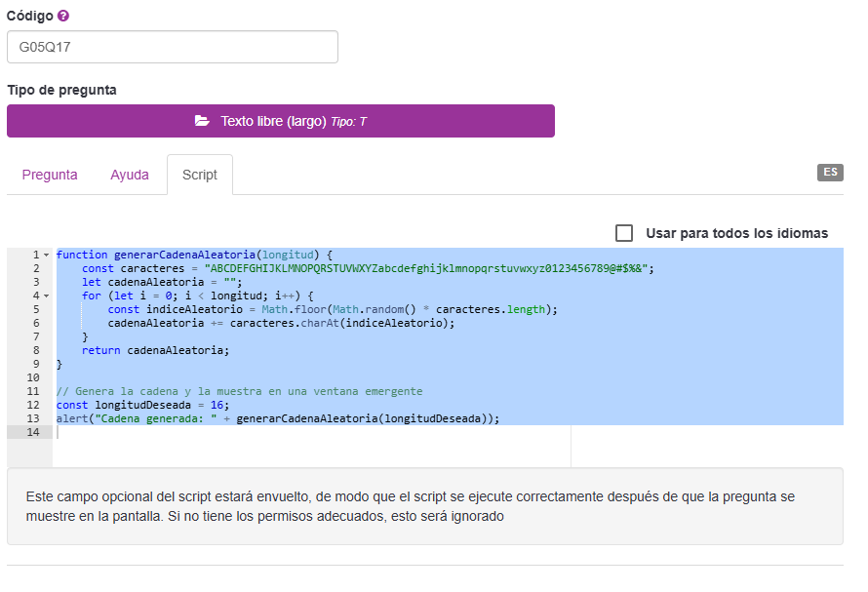Click the alert "Cadena generada" code line

pyautogui.click(x=278, y=418)
